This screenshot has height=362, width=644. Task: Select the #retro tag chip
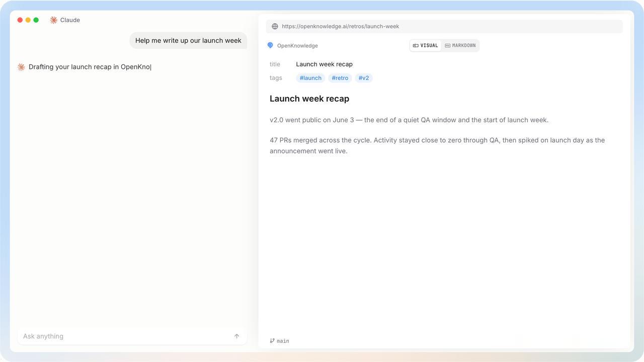coord(340,78)
